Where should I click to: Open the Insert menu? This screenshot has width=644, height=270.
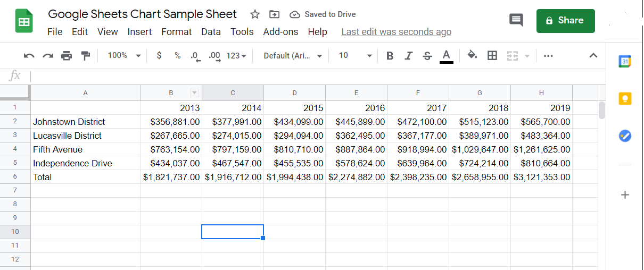(139, 32)
